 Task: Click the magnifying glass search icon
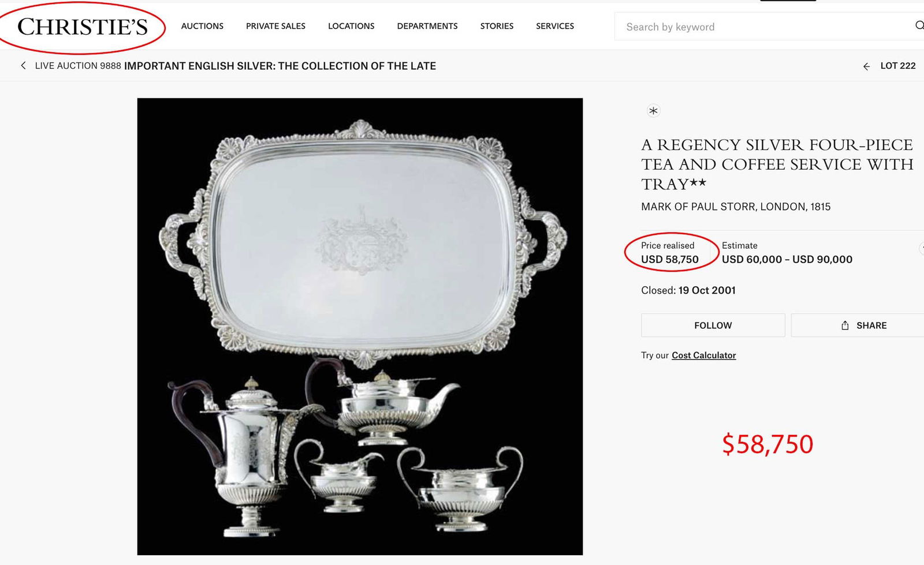pos(919,25)
